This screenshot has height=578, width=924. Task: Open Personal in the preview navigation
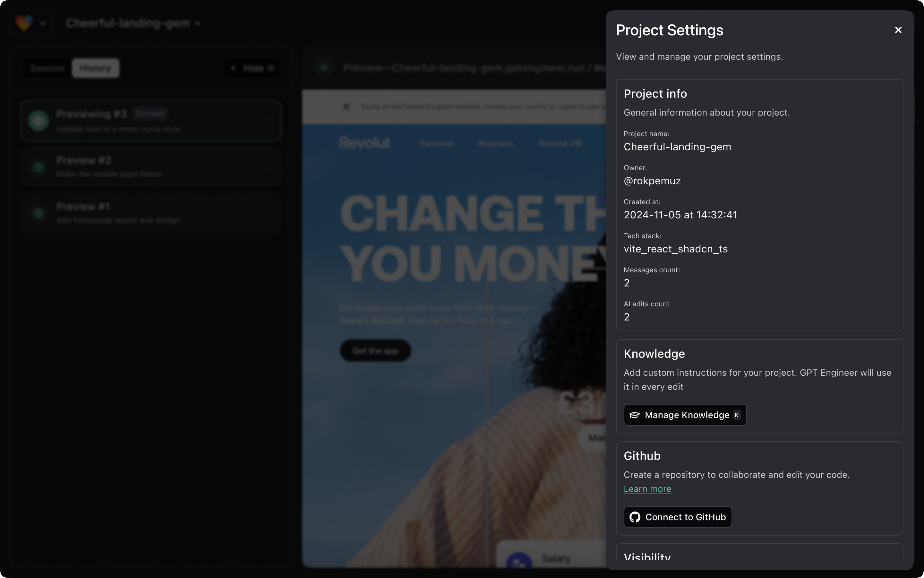(x=436, y=143)
